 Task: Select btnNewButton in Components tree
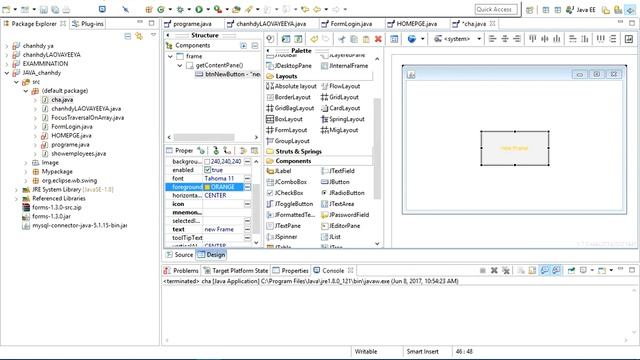pyautogui.click(x=228, y=74)
